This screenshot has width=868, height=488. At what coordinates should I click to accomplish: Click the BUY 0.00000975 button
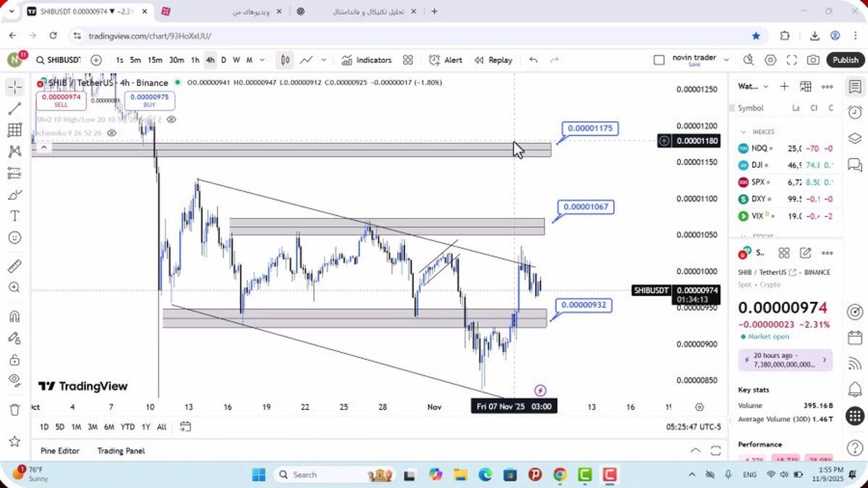point(150,101)
